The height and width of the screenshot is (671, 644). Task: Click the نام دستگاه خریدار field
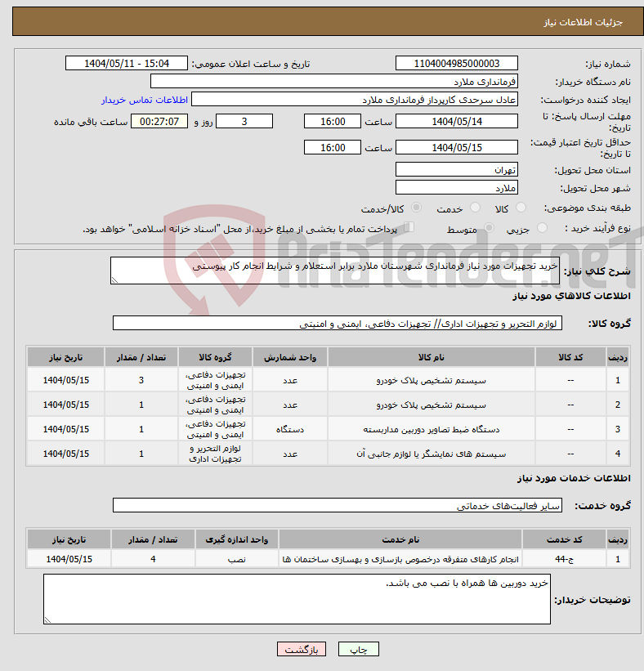333,81
